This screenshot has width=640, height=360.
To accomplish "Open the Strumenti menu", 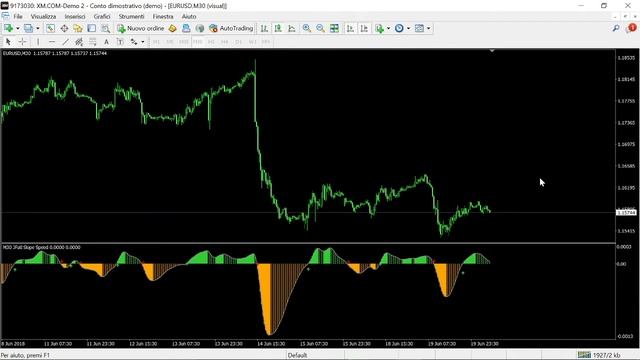I will (x=131, y=16).
